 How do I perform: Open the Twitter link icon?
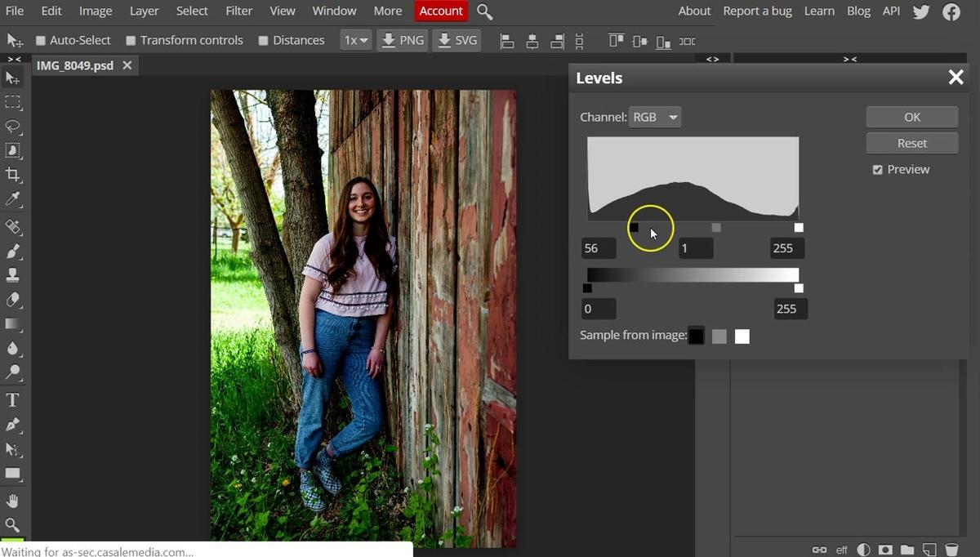[921, 11]
